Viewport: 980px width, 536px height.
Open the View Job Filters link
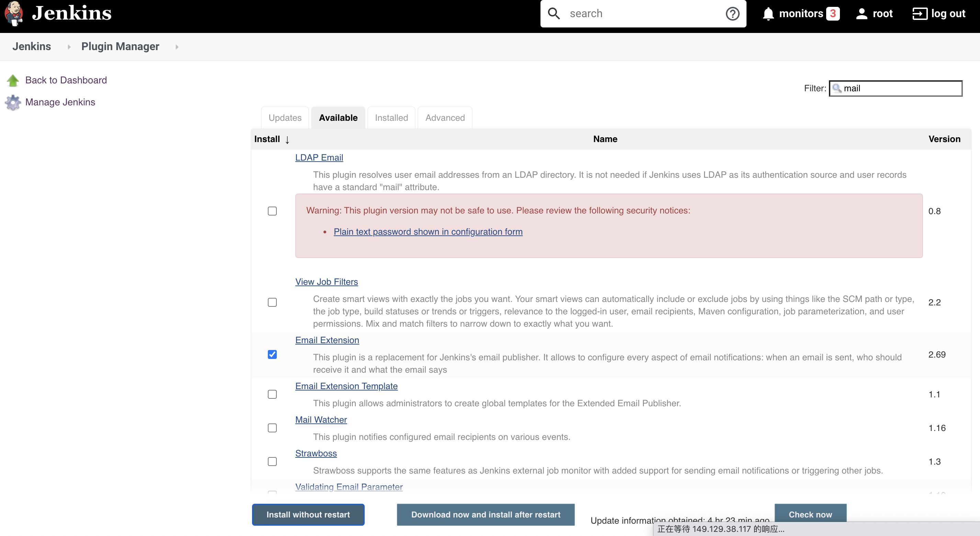point(327,282)
